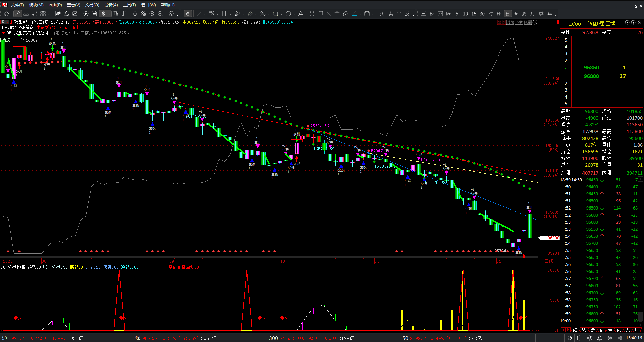Select the fan lines drawing tool

237,14
